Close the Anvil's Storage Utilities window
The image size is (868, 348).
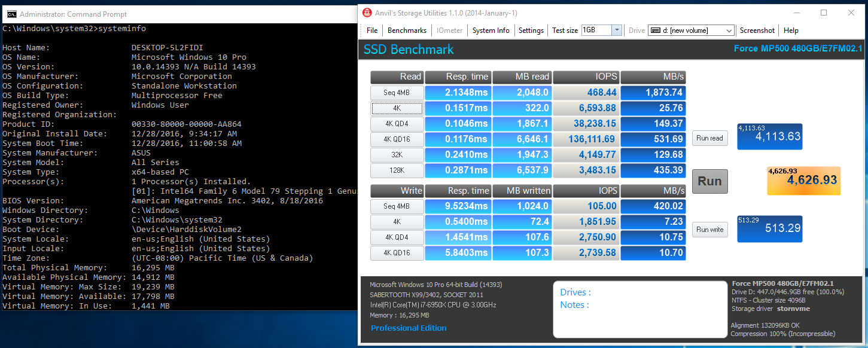(x=851, y=13)
